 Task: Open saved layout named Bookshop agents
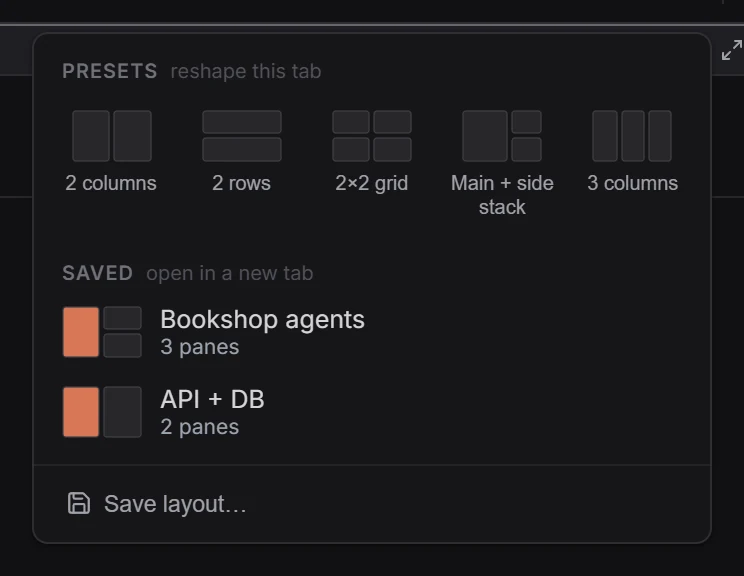coord(372,332)
